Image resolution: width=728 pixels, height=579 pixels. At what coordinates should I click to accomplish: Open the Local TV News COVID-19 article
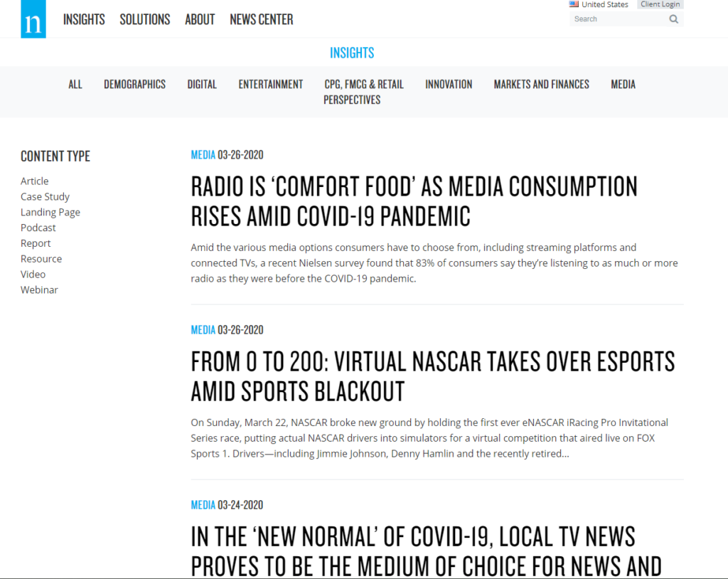pos(427,551)
